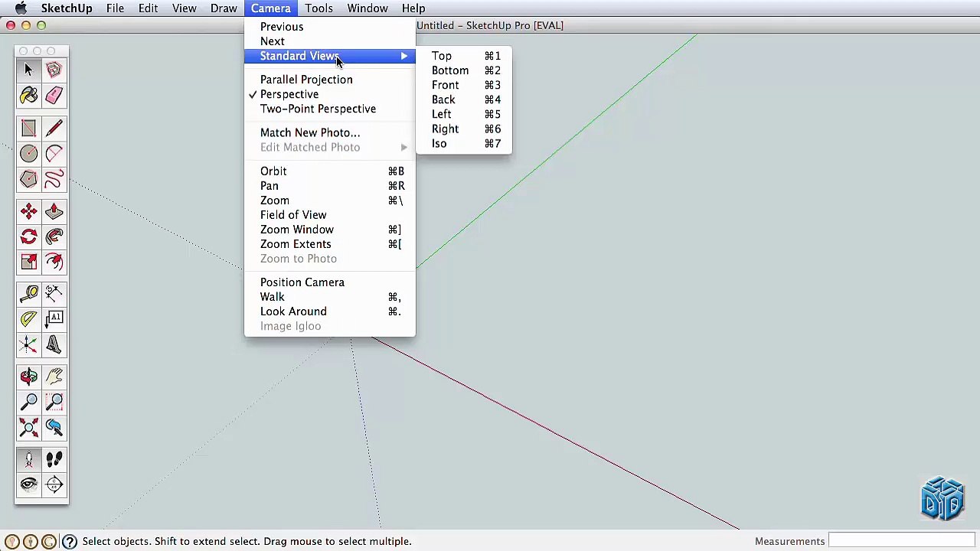Choose the Make Component tool
Screen dimensions: 980x551
[54, 70]
